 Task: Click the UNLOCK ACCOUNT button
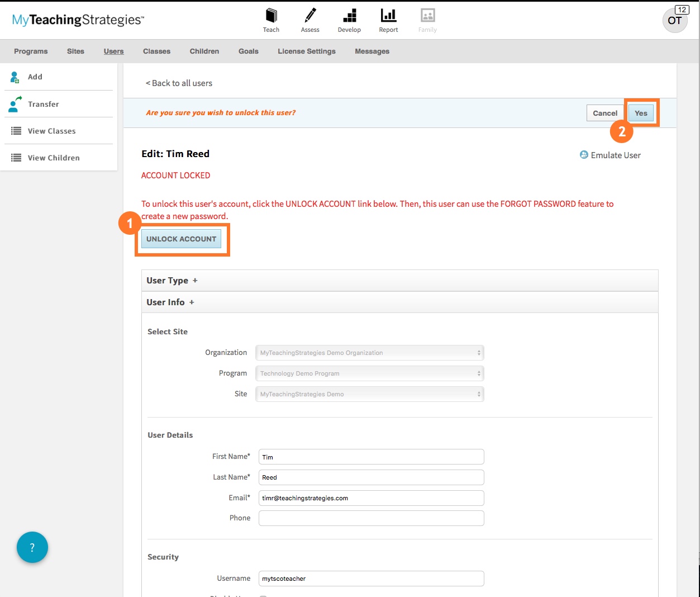pyautogui.click(x=182, y=239)
